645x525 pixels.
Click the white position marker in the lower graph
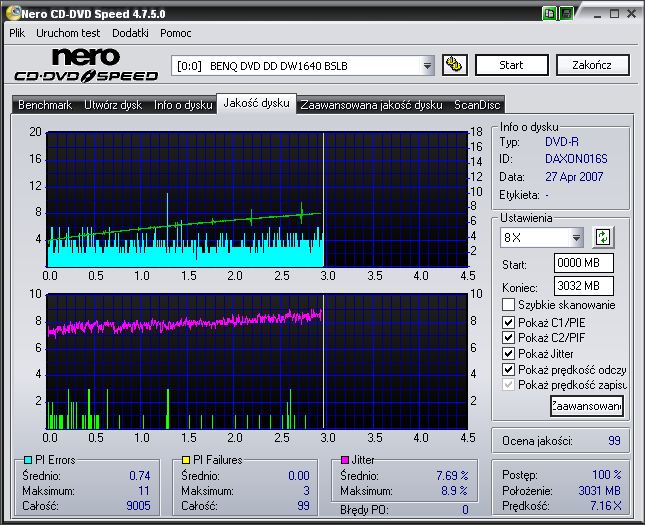324,362
